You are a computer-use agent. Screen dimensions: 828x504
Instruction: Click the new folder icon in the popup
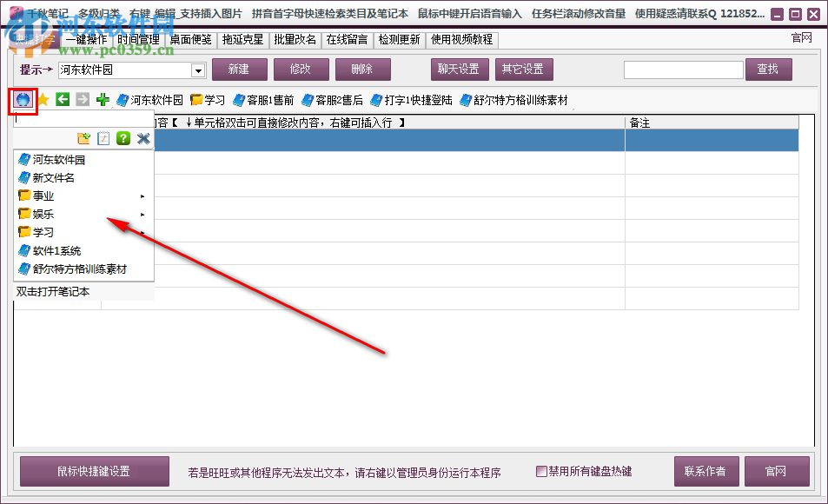coord(85,138)
